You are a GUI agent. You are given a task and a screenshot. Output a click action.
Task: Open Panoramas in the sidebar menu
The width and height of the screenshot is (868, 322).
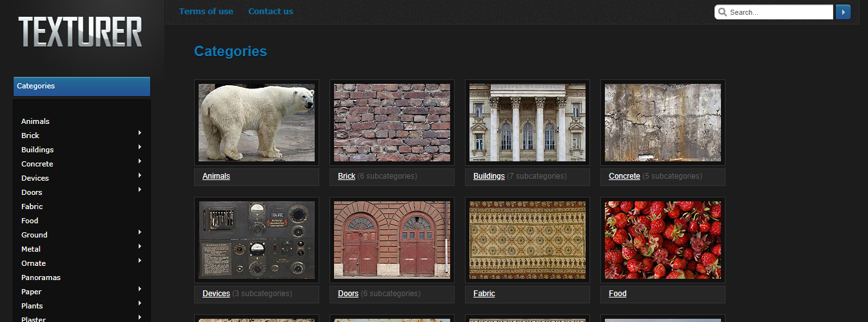[x=41, y=277]
